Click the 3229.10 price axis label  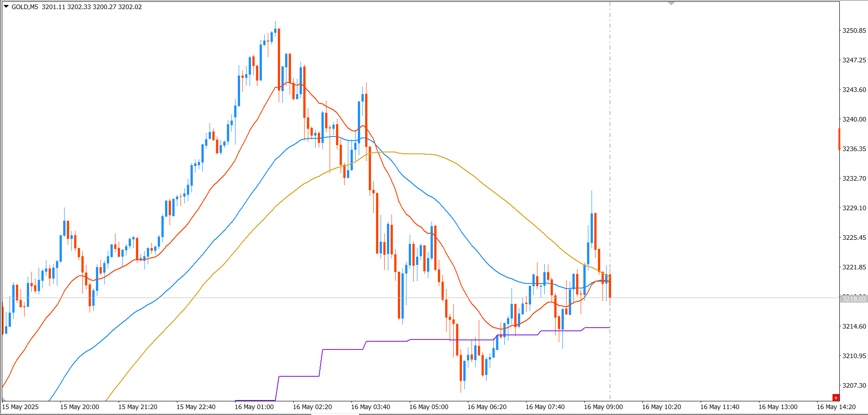tap(854, 208)
